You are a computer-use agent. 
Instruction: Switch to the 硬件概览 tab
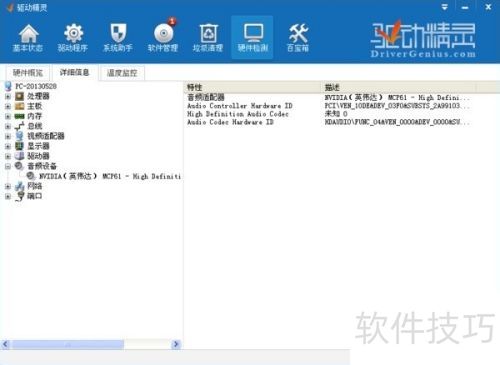(28, 73)
